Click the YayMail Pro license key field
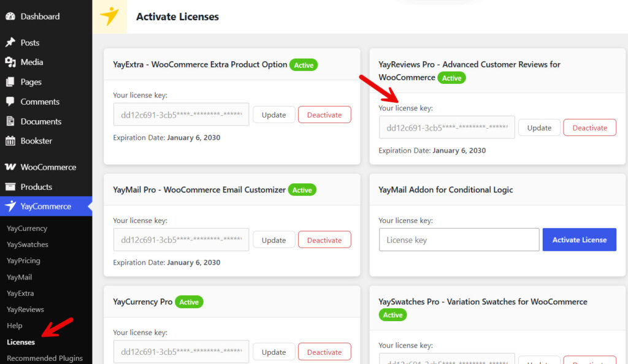628x364 pixels. (181, 240)
